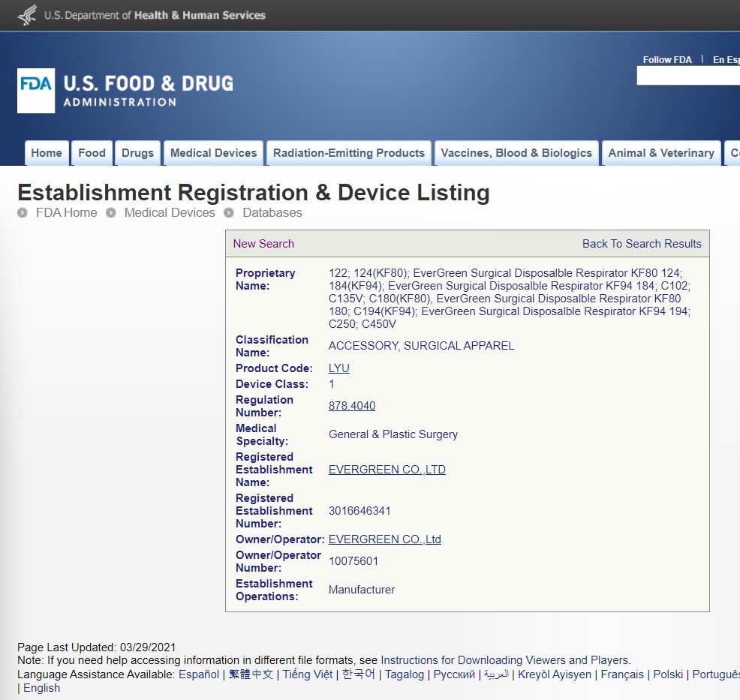The height and width of the screenshot is (700, 740).
Task: Open the Home navigation tab
Action: pyautogui.click(x=47, y=153)
